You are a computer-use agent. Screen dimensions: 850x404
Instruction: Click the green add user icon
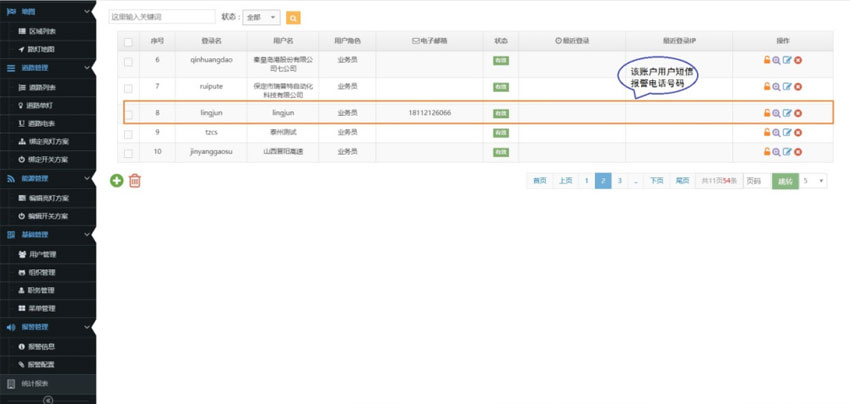point(117,180)
